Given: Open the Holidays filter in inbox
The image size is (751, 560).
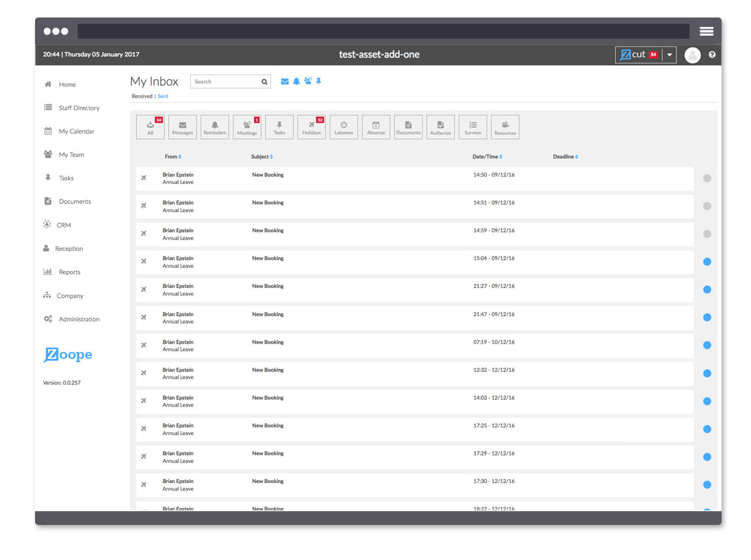Looking at the screenshot, I should (311, 127).
